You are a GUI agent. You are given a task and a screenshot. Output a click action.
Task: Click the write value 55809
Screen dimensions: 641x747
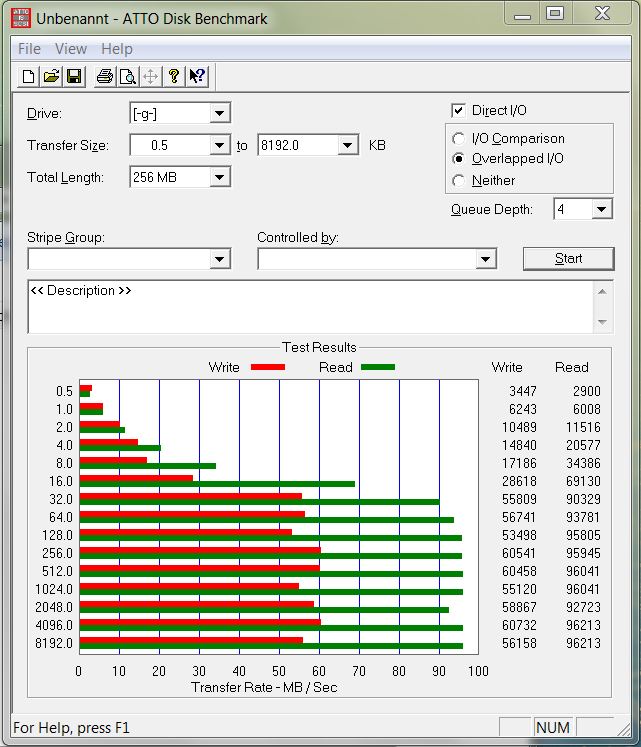519,499
